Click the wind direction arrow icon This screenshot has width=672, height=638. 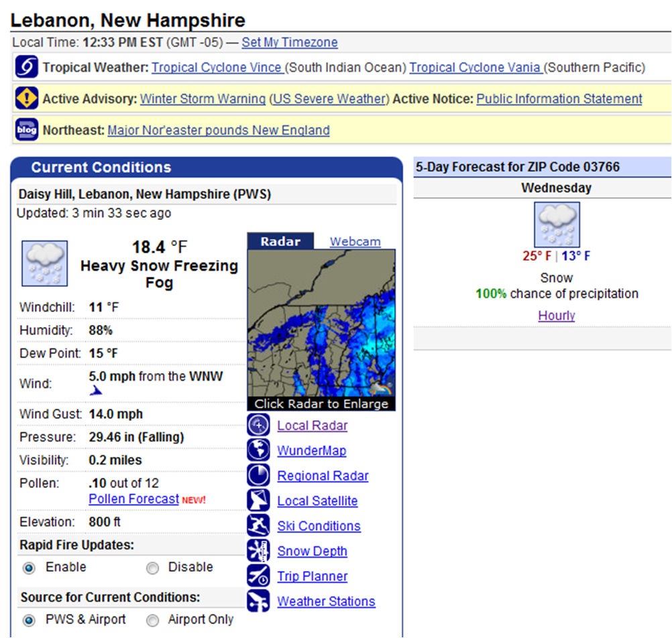point(96,391)
